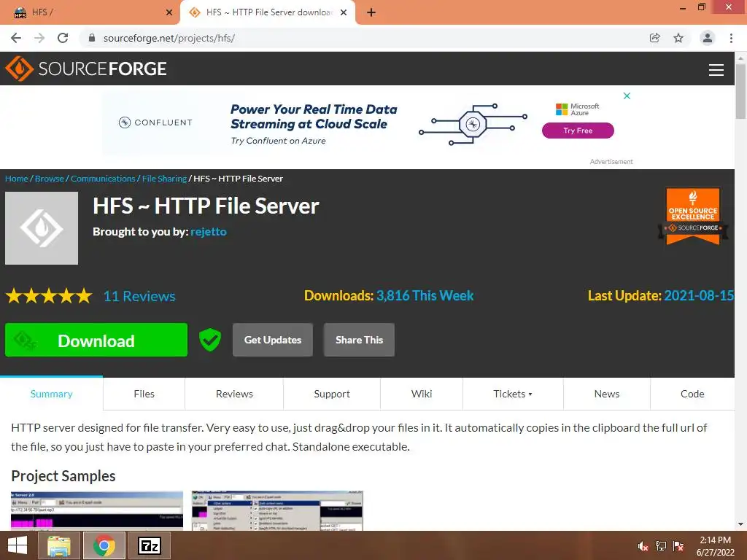This screenshot has width=747, height=560.
Task: Open the rejetto author link
Action: click(x=209, y=232)
